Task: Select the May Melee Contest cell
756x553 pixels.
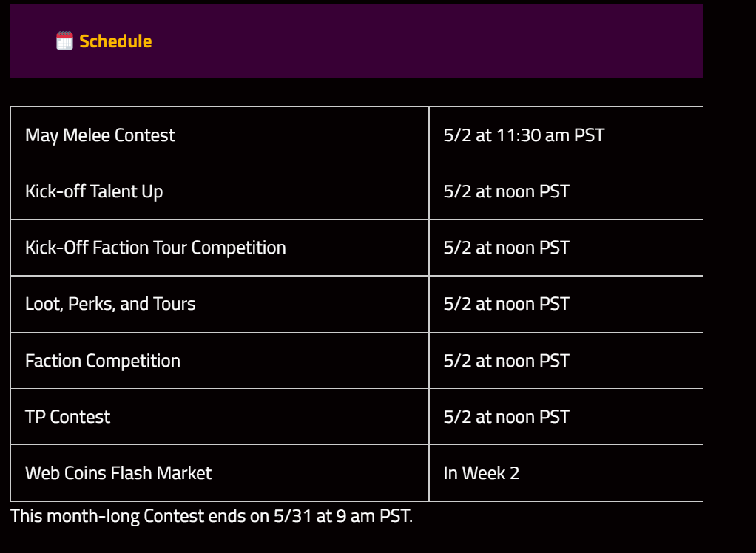Action: coord(220,135)
